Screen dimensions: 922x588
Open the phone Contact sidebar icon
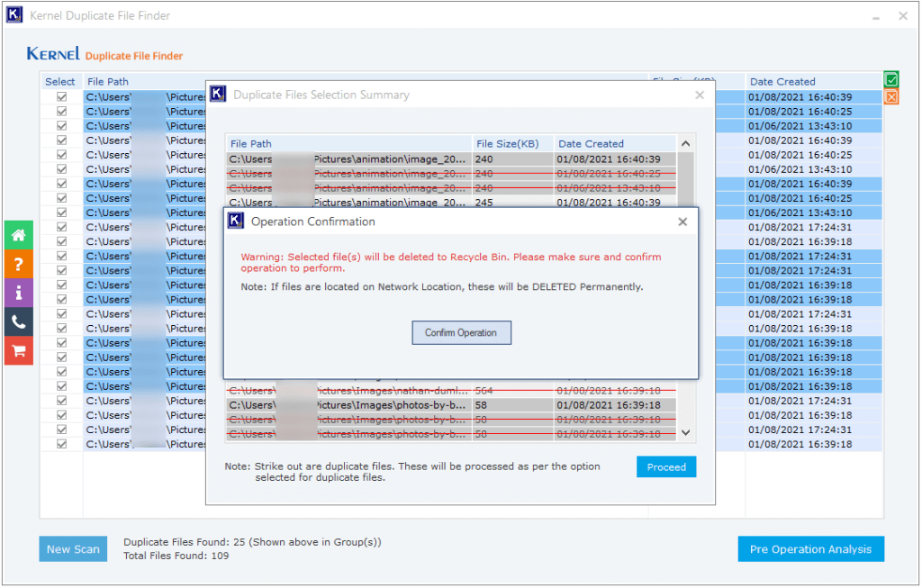coord(18,321)
